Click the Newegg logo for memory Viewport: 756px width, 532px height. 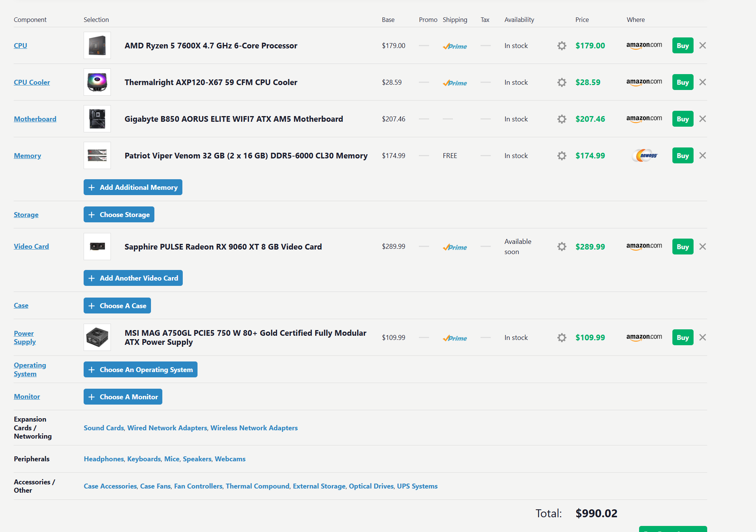(645, 155)
